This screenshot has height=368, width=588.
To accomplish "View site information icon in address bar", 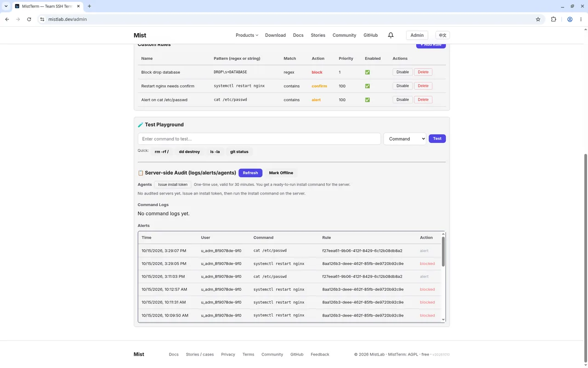I will coord(42,19).
